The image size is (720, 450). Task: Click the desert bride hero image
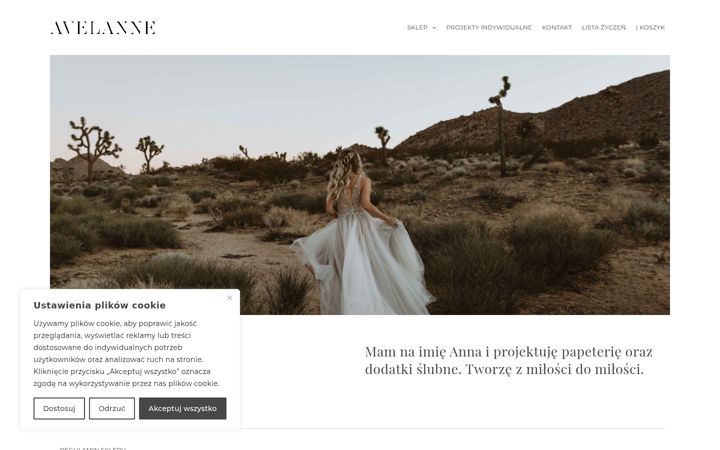tap(360, 185)
